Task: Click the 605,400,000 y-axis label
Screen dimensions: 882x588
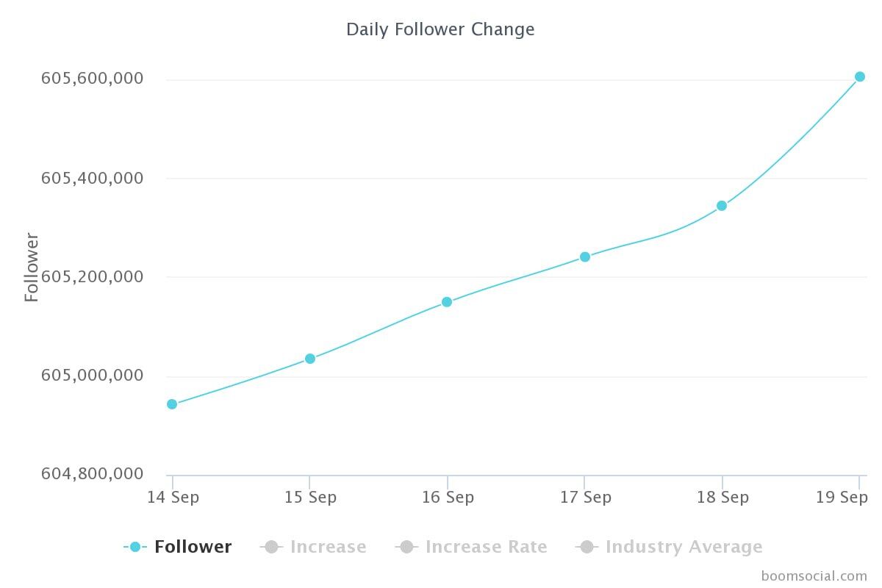Action: [92, 178]
